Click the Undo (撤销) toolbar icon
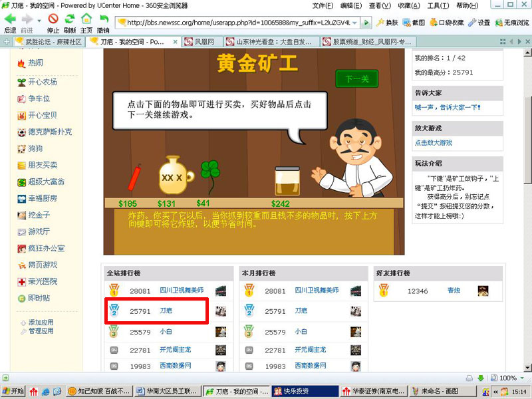The image size is (532, 399). 104,19
